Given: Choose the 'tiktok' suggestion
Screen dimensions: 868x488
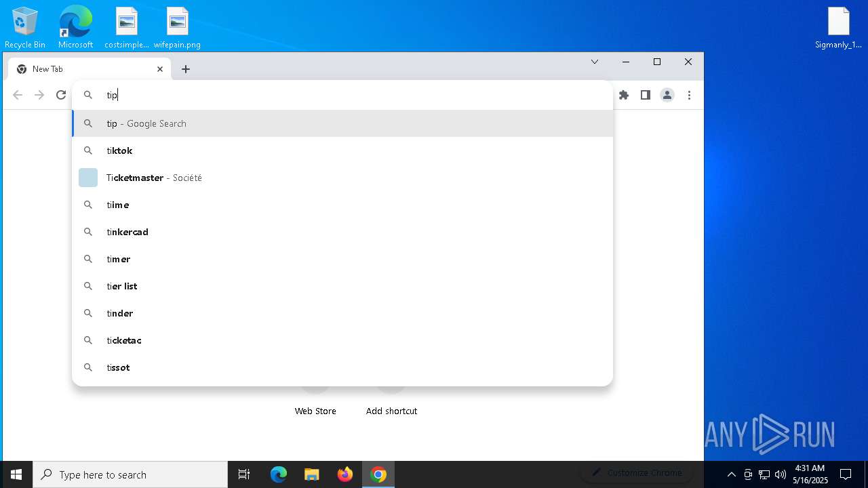Looking at the screenshot, I should (342, 150).
